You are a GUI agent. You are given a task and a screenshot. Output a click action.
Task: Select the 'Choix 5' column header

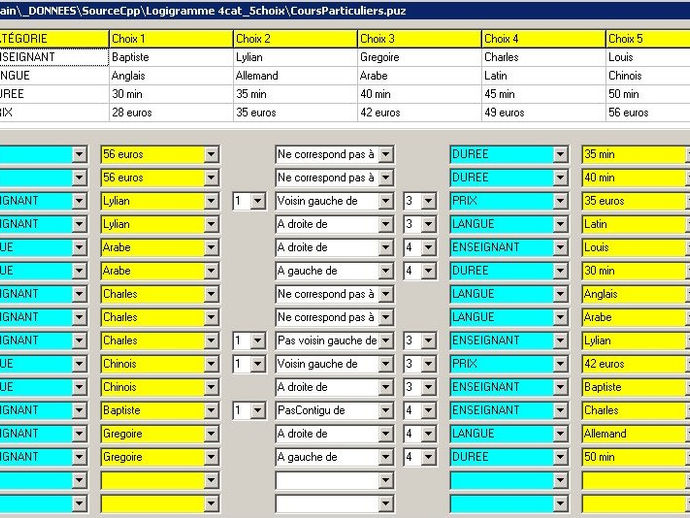coord(648,39)
